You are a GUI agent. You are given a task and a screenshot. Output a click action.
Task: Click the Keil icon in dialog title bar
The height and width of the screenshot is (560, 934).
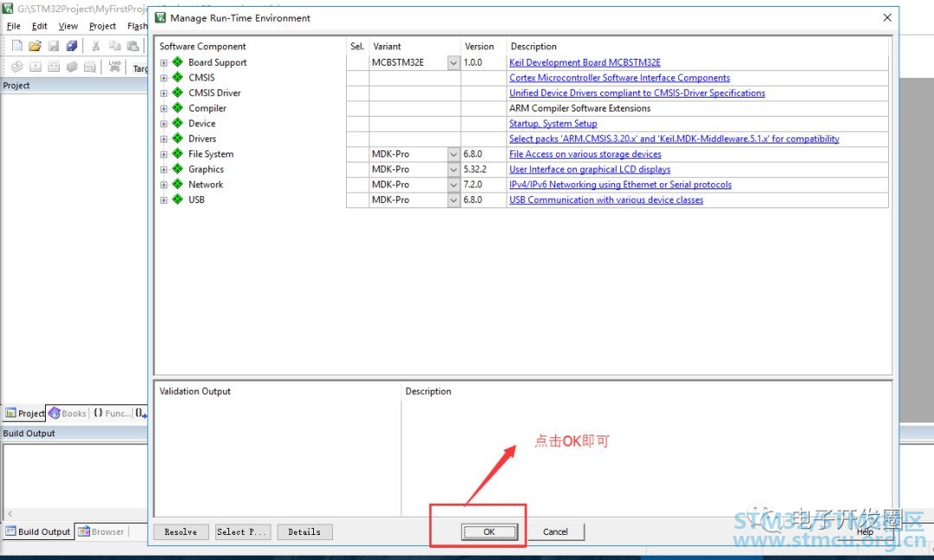[160, 18]
